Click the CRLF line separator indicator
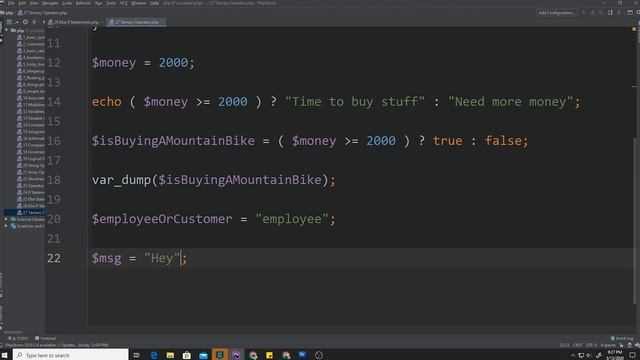This screenshot has height=360, width=640. tap(577, 345)
